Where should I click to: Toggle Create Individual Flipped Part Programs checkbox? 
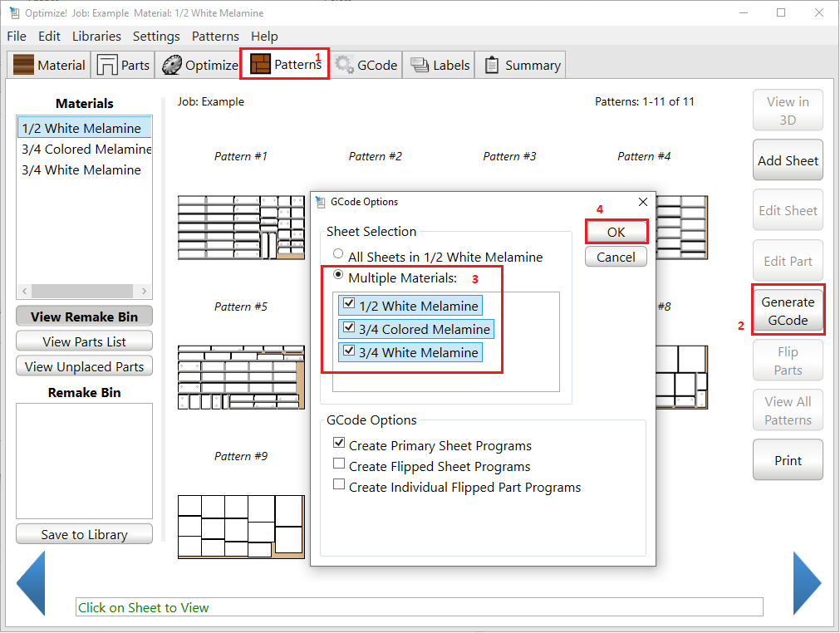point(339,486)
